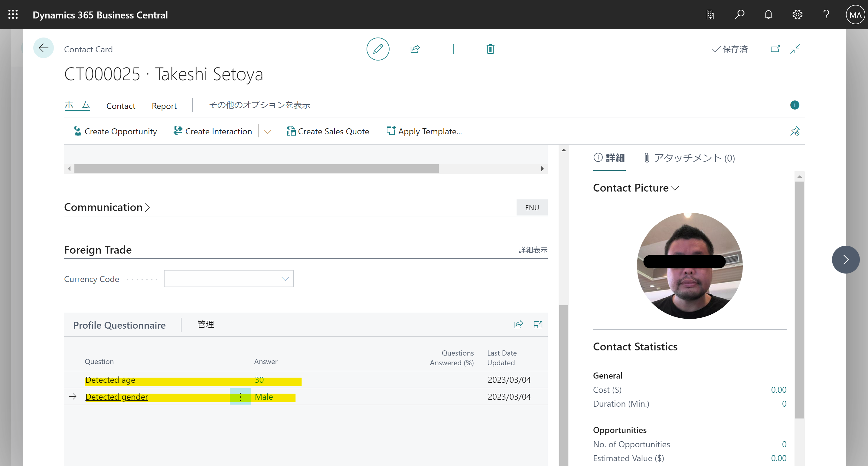
Task: Pin the action bar
Action: (795, 131)
